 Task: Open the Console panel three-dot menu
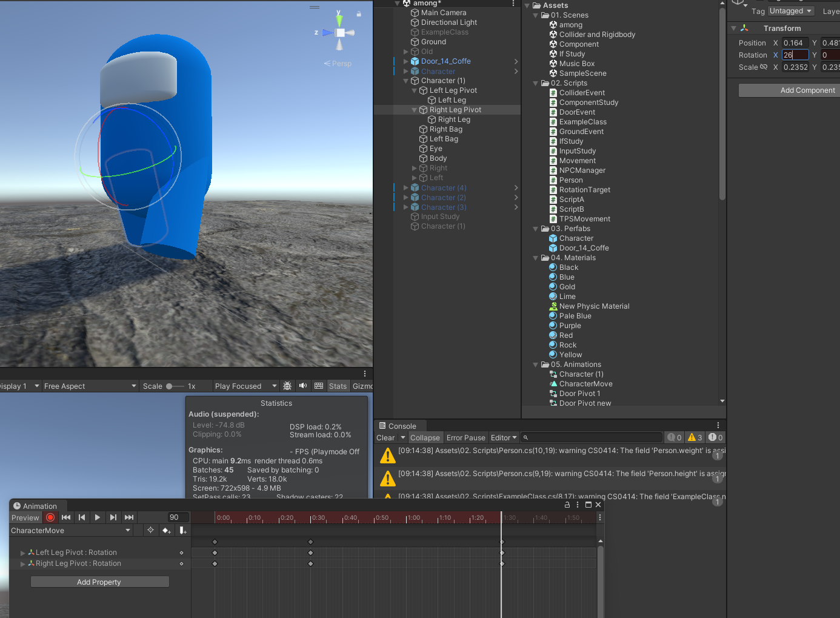tap(718, 426)
